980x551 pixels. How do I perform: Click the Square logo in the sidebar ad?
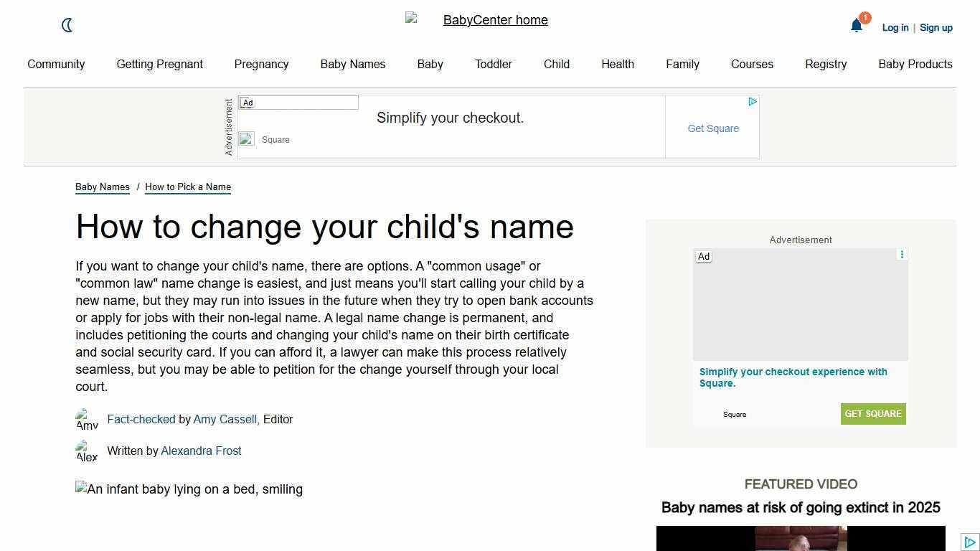(x=735, y=414)
